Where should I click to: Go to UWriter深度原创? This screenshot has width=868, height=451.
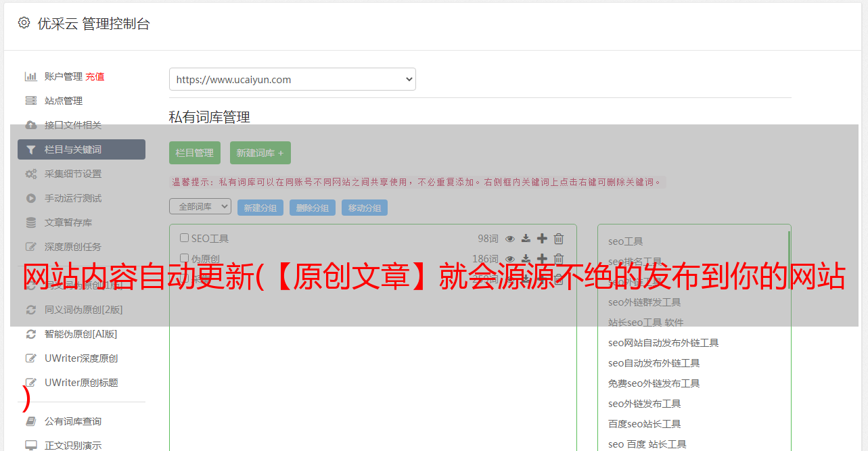pos(81,358)
